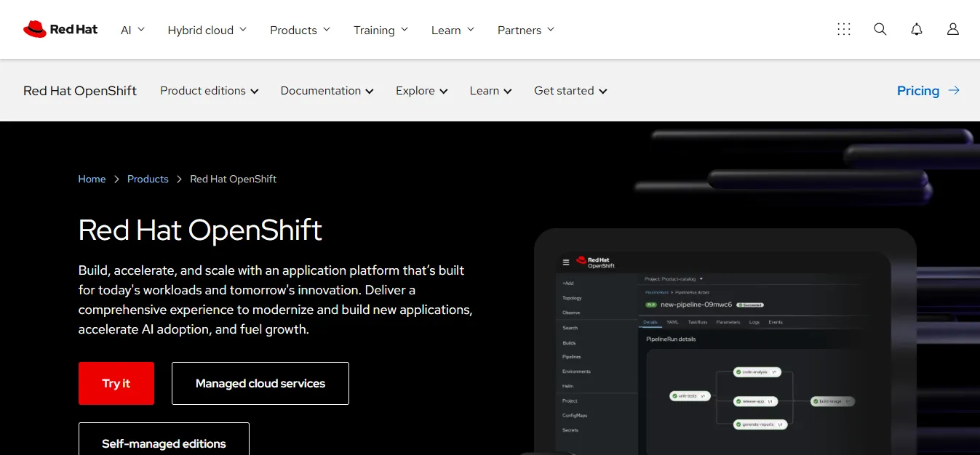The height and width of the screenshot is (455, 980).
Task: Expand the Training menu
Action: point(381,30)
